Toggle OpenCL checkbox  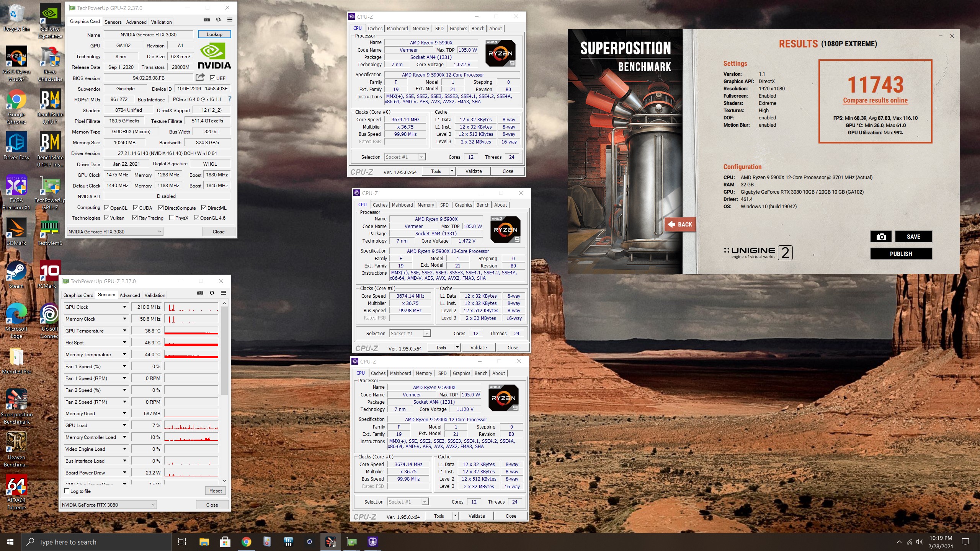click(106, 208)
